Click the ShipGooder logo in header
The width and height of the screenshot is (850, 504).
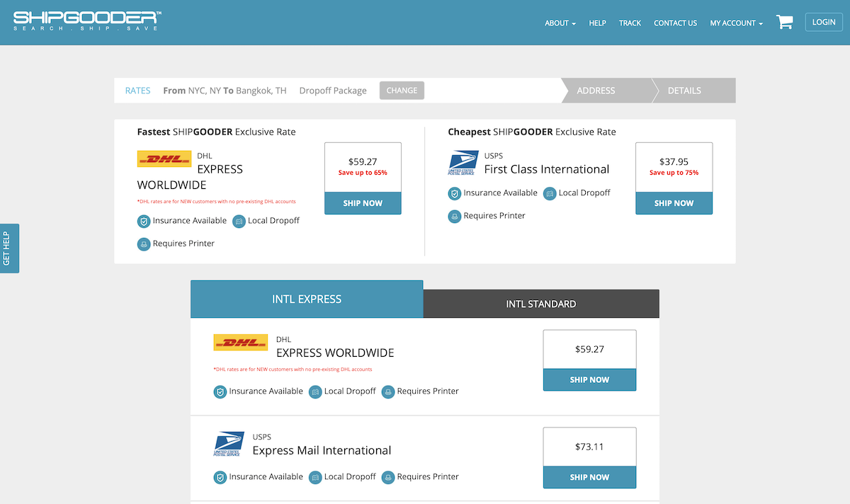87,21
